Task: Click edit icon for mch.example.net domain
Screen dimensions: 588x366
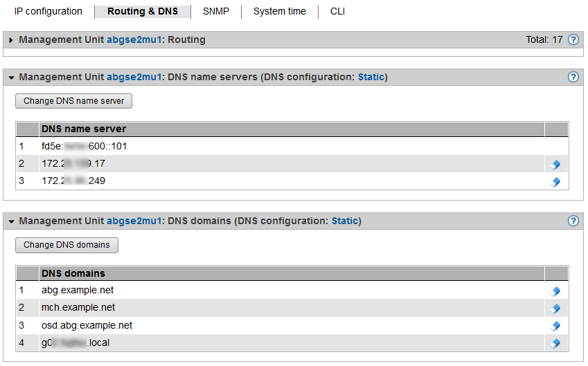Action: coord(555,309)
